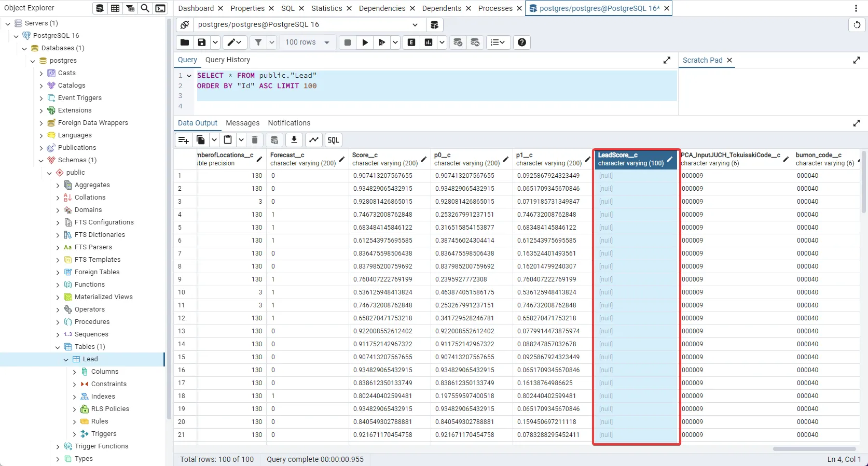Switch to the Messages tab

point(242,123)
